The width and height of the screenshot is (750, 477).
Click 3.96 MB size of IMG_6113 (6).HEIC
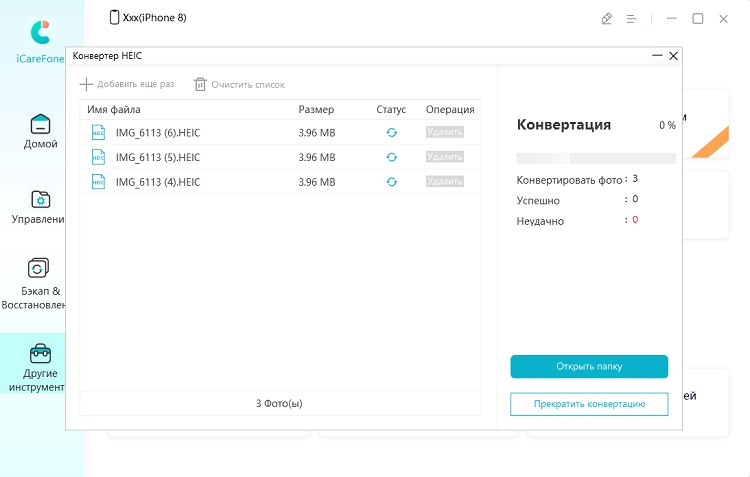tap(317, 133)
